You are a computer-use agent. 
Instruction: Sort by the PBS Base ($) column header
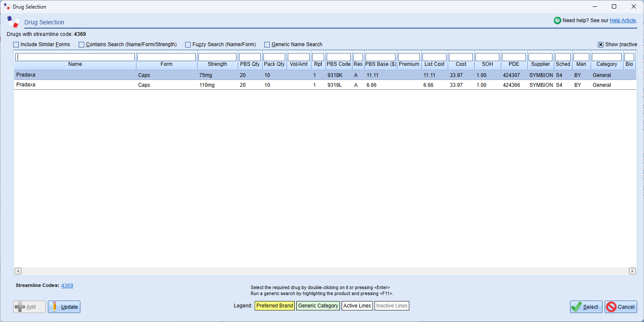pyautogui.click(x=381, y=64)
